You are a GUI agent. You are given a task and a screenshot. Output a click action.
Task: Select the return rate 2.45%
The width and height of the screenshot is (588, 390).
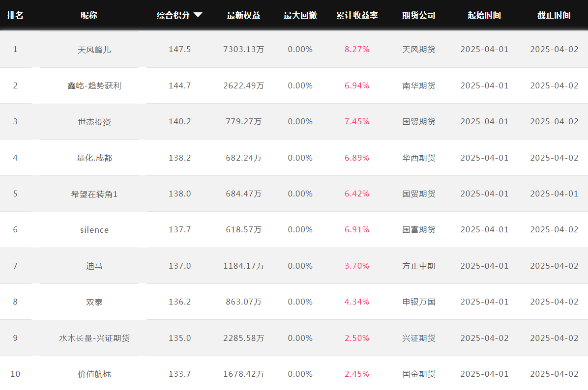coord(357,374)
